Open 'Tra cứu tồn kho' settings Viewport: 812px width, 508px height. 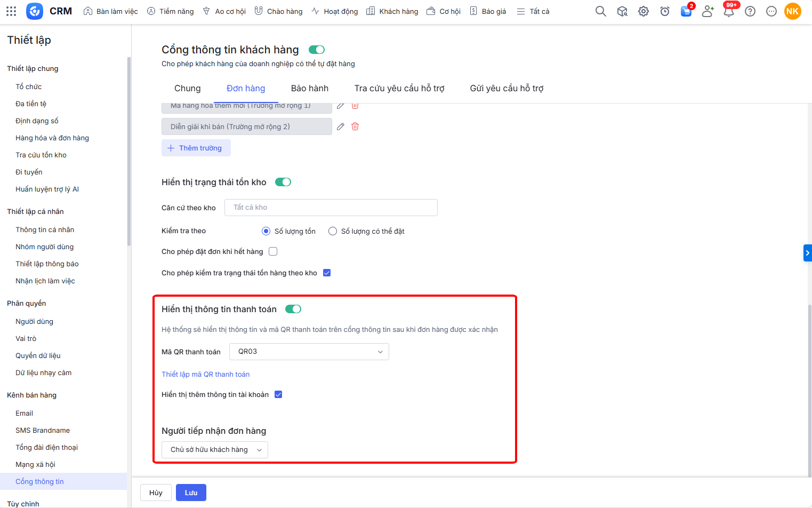[41, 155]
